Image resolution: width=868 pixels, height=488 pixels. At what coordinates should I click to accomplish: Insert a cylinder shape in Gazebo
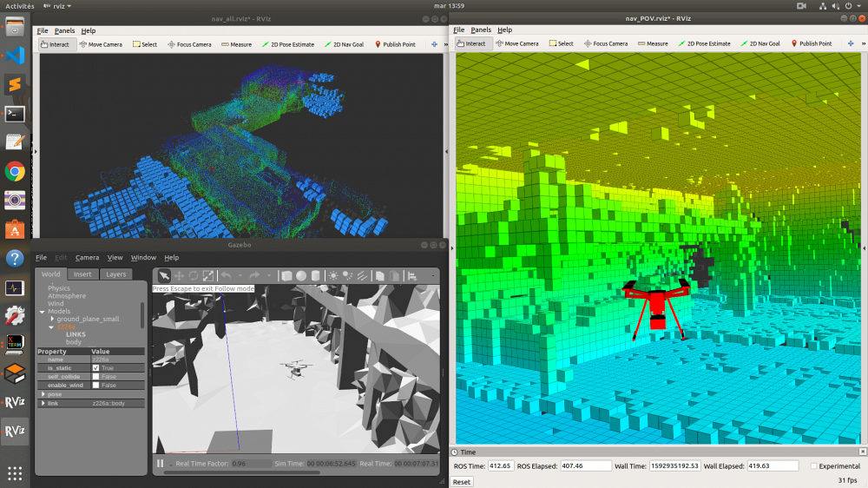click(316, 276)
